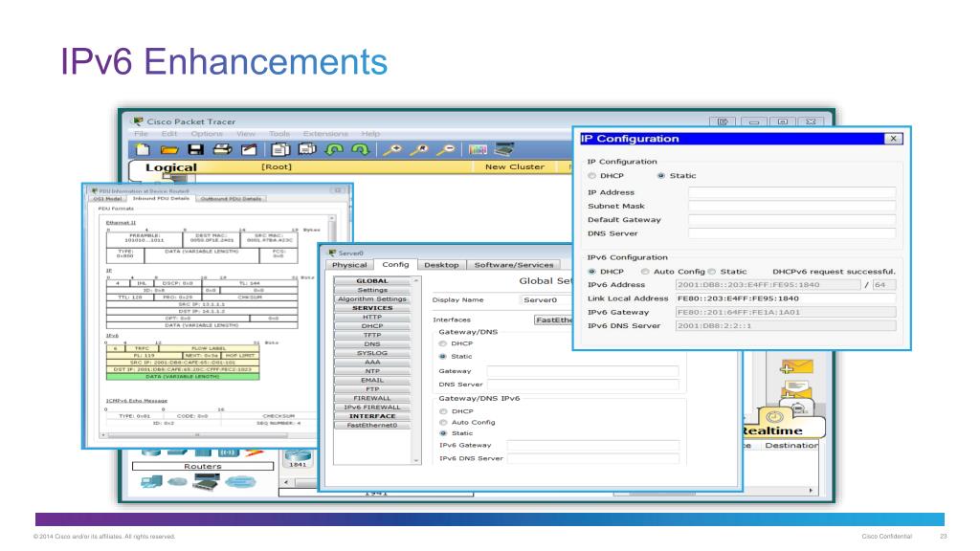Launch the Activity Wizard toolbar icon
The height and width of the screenshot is (551, 980).
249,149
